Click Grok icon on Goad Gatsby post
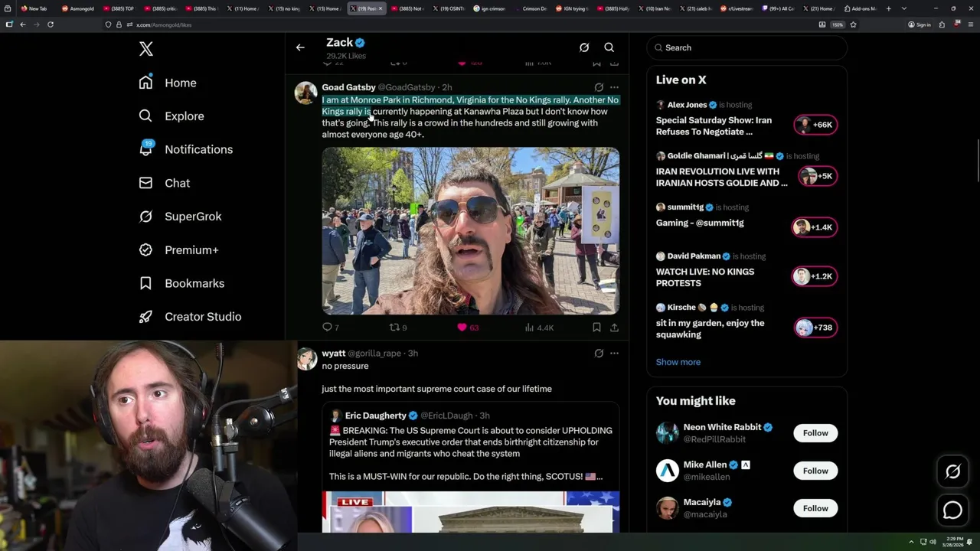Image resolution: width=980 pixels, height=551 pixels. click(599, 87)
